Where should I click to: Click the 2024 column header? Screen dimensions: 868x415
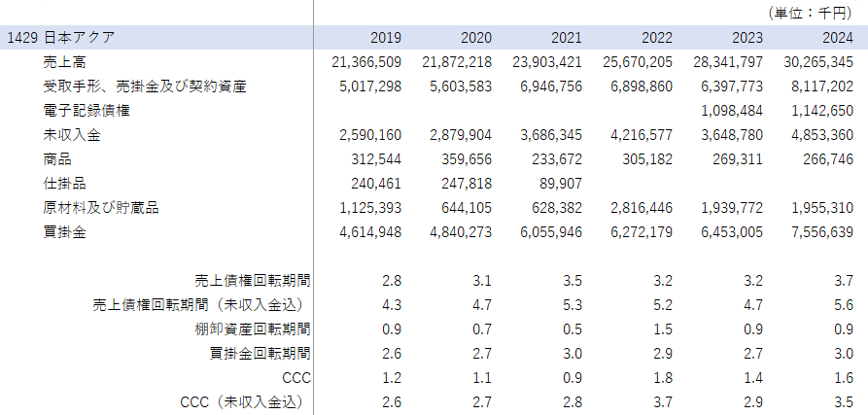click(837, 38)
